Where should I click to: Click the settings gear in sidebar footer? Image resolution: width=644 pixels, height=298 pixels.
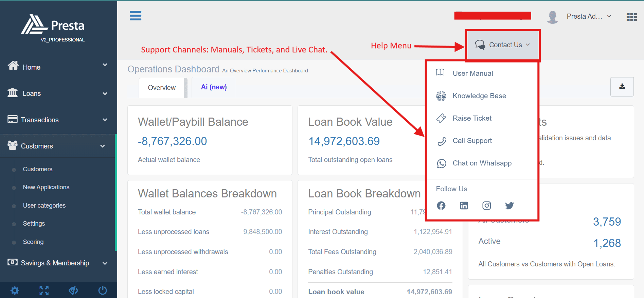point(15,291)
